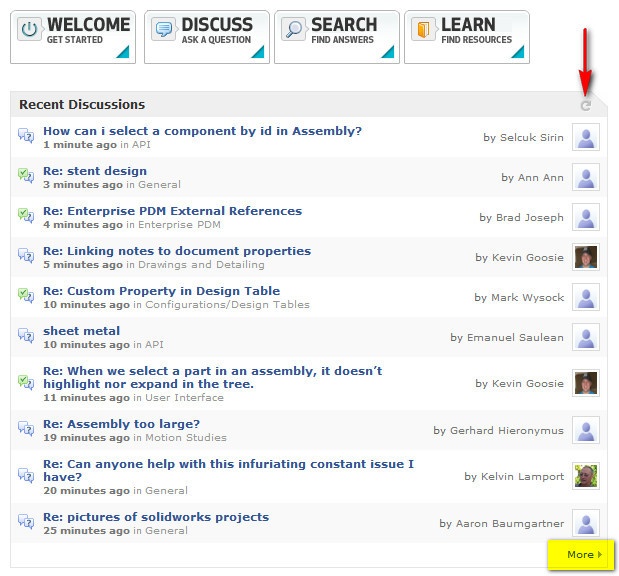Open the Discuss Ask a Question tab
The width and height of the screenshot is (619, 576).
click(x=207, y=37)
